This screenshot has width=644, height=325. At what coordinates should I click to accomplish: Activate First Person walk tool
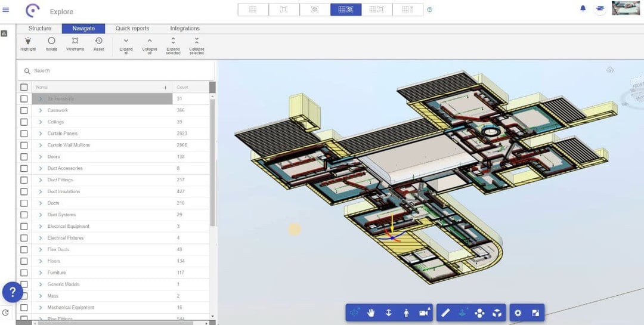(x=406, y=313)
